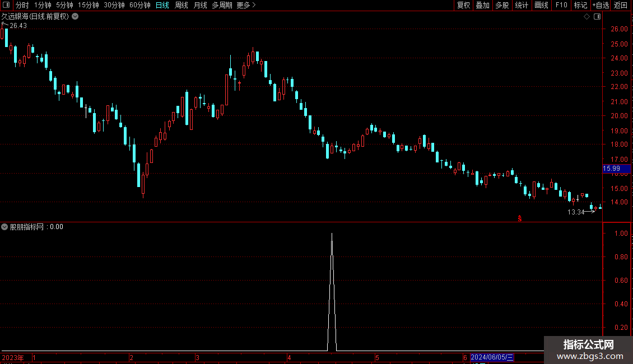This screenshot has width=633, height=364.
Task: Switch to the 月线 monthly chart
Action: coord(200,5)
